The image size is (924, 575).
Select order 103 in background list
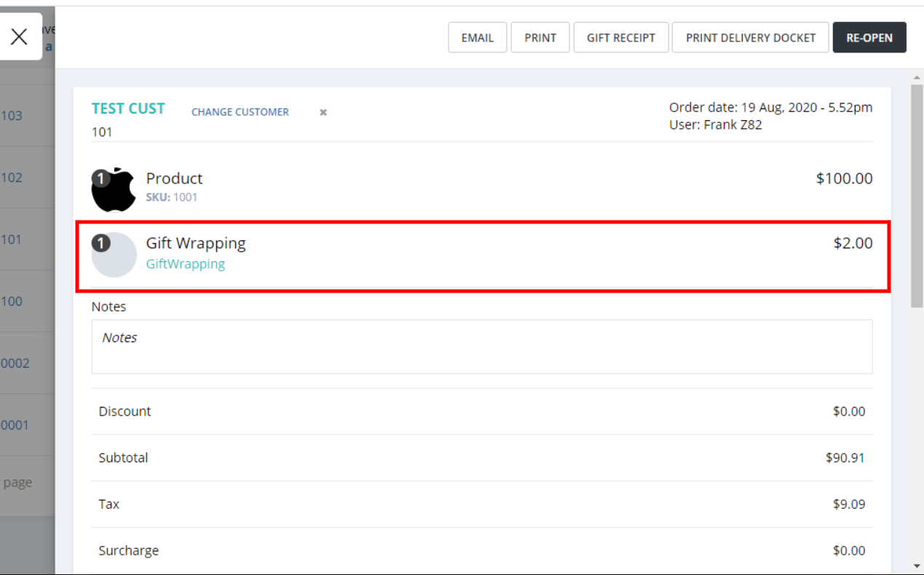(x=12, y=115)
